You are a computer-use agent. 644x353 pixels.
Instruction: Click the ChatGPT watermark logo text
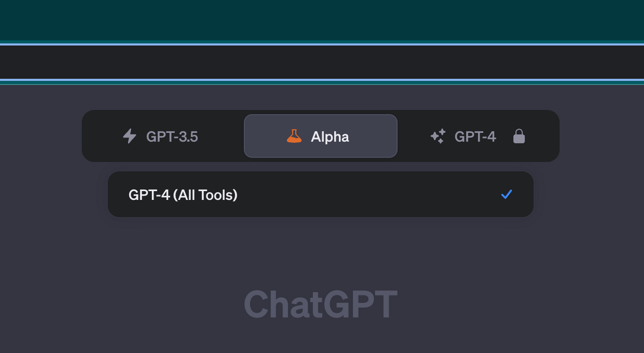point(320,304)
